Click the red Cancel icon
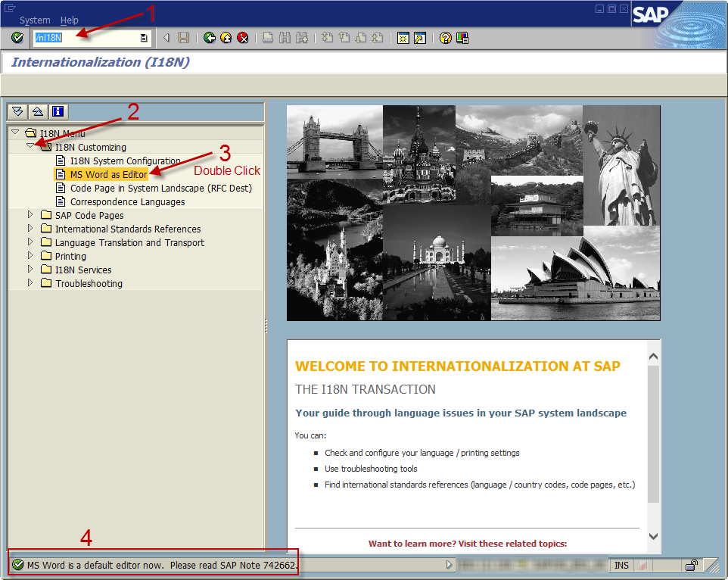728x580 pixels. coord(242,38)
